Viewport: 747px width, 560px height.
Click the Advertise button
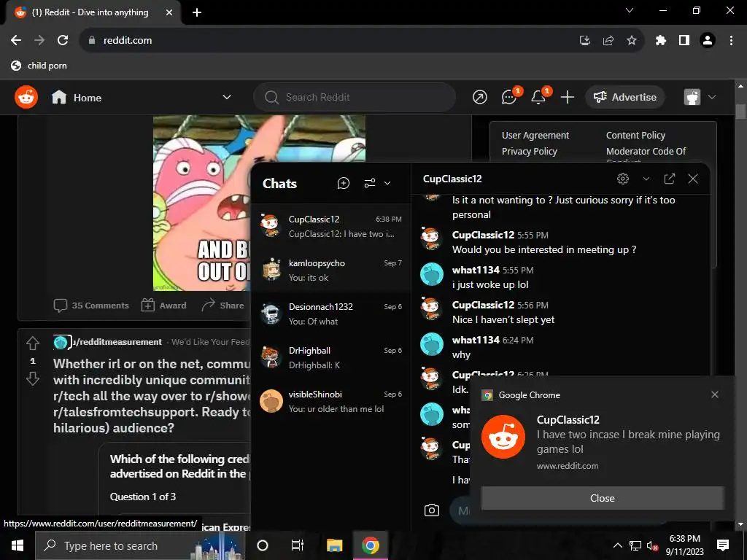(625, 97)
